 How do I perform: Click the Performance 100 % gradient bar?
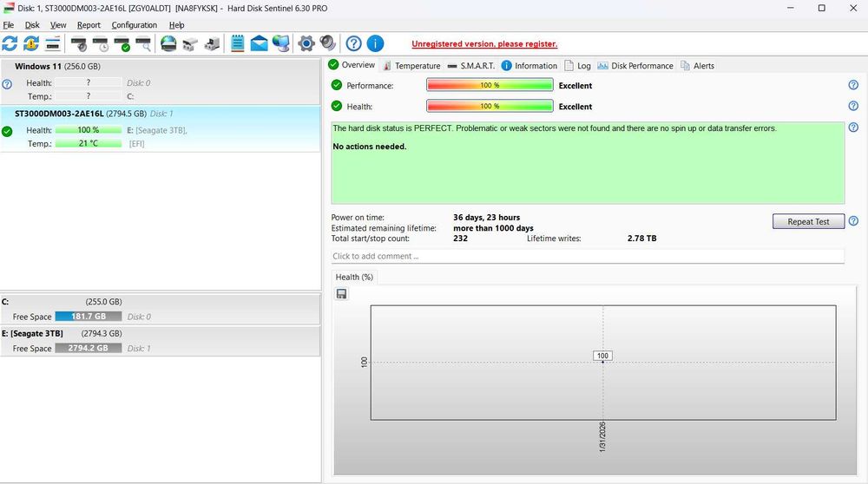click(490, 85)
